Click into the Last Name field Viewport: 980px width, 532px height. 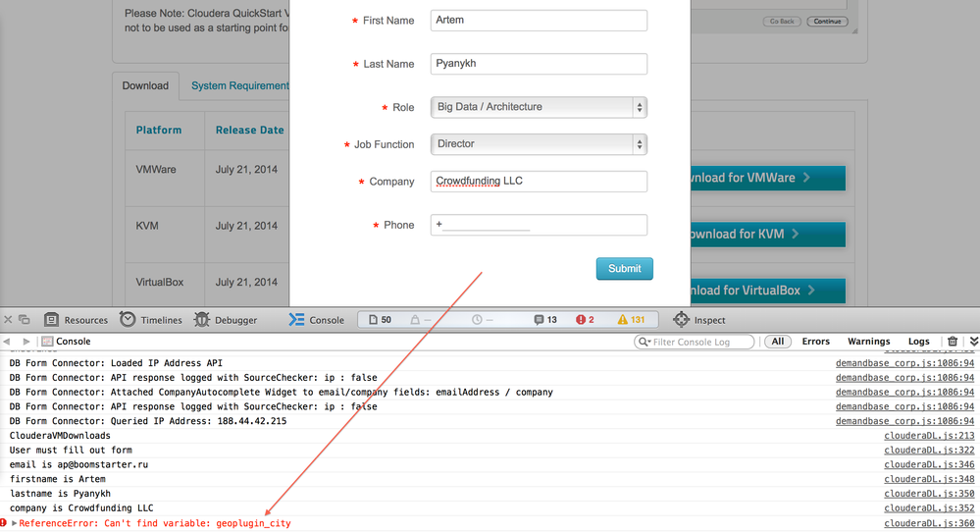click(539, 64)
